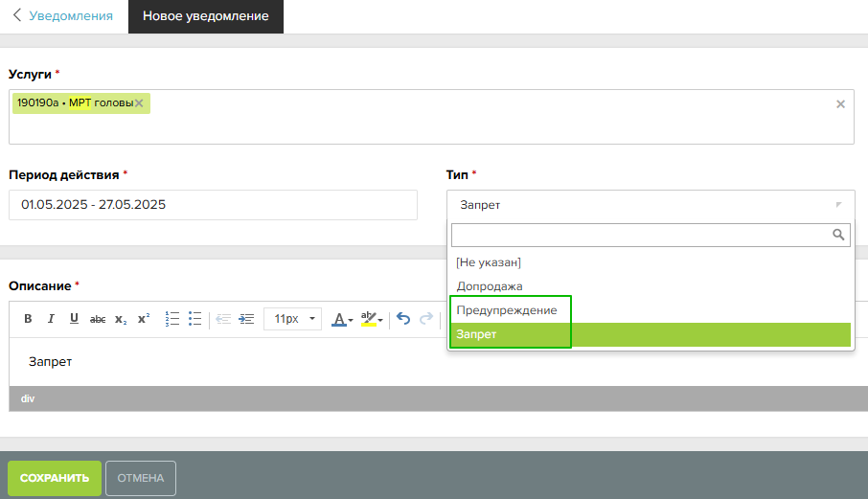Go back to Уведомления list
The image size is (868, 499).
[x=62, y=16]
